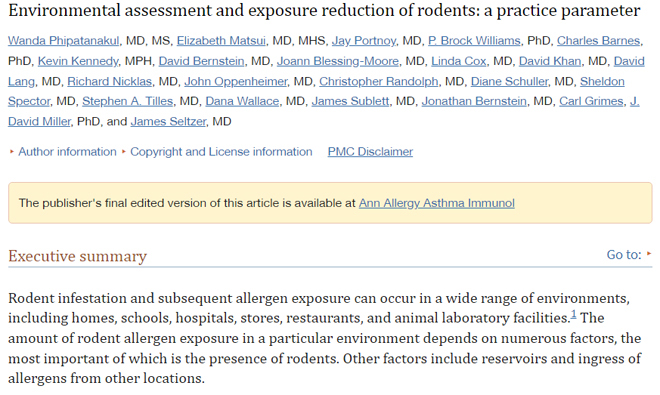Viewport: 660px width, 395px height.
Task: Click the Executive summary heading
Action: coord(77,256)
